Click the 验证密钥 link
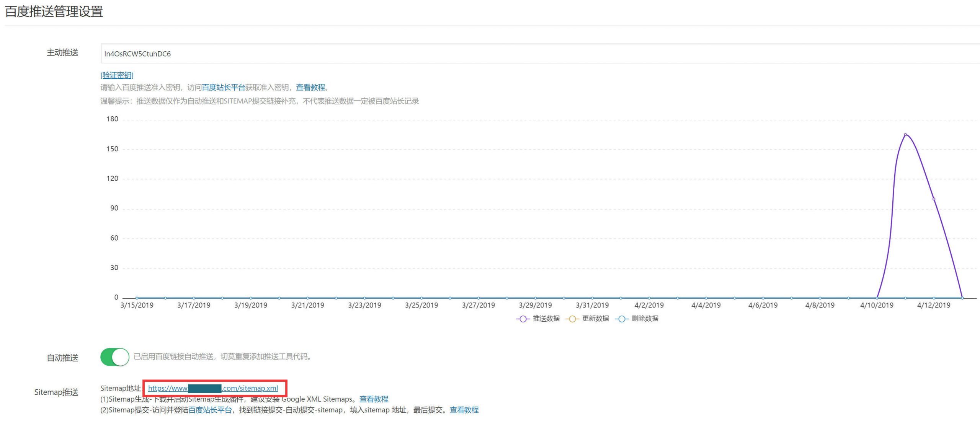980x428 pixels. coord(117,75)
